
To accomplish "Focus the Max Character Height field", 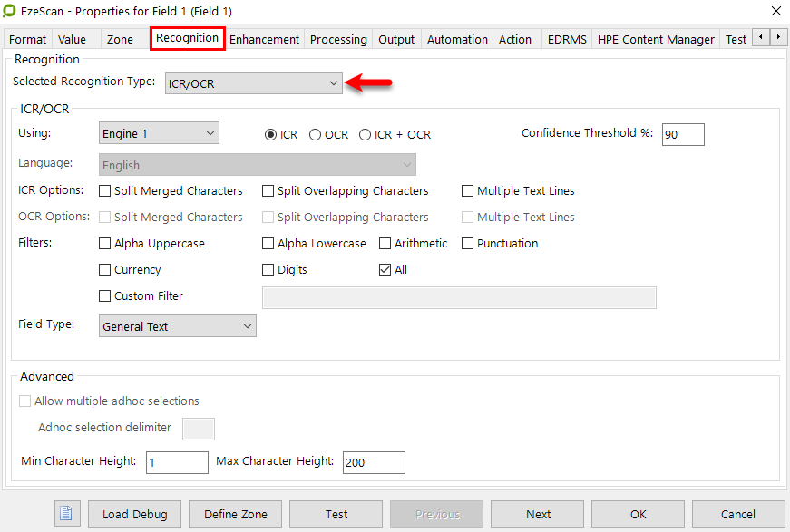I will tap(373, 462).
